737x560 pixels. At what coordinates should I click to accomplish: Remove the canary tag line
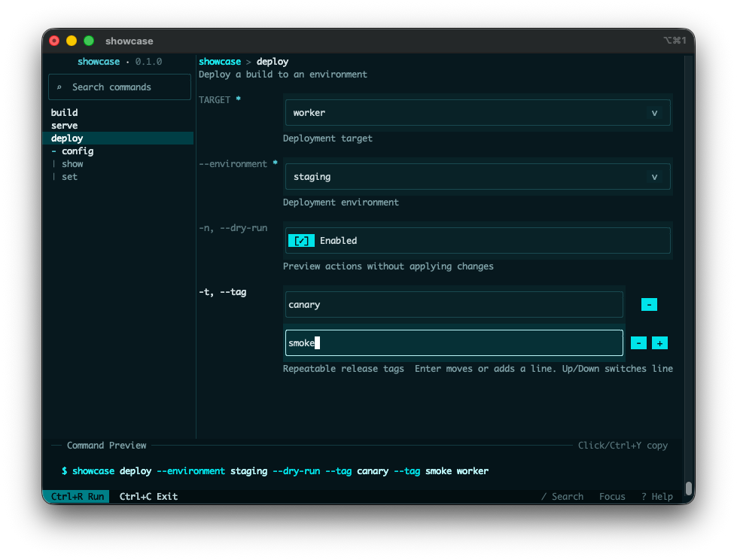(x=649, y=304)
